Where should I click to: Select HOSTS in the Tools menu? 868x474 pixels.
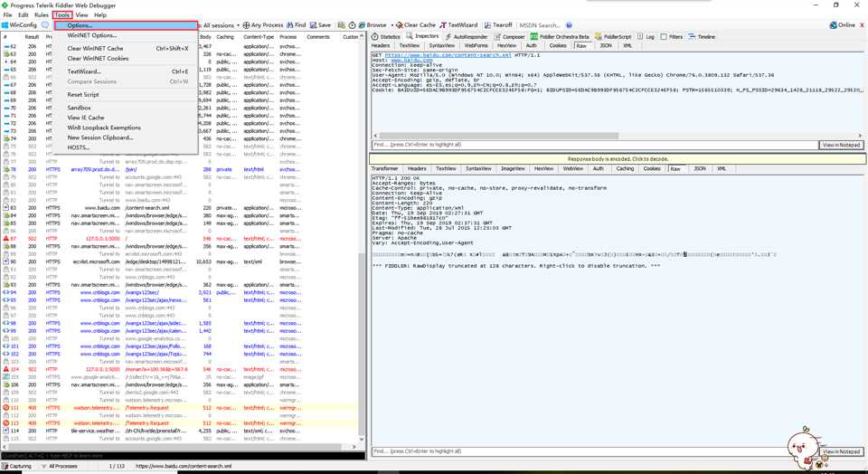[126, 147]
